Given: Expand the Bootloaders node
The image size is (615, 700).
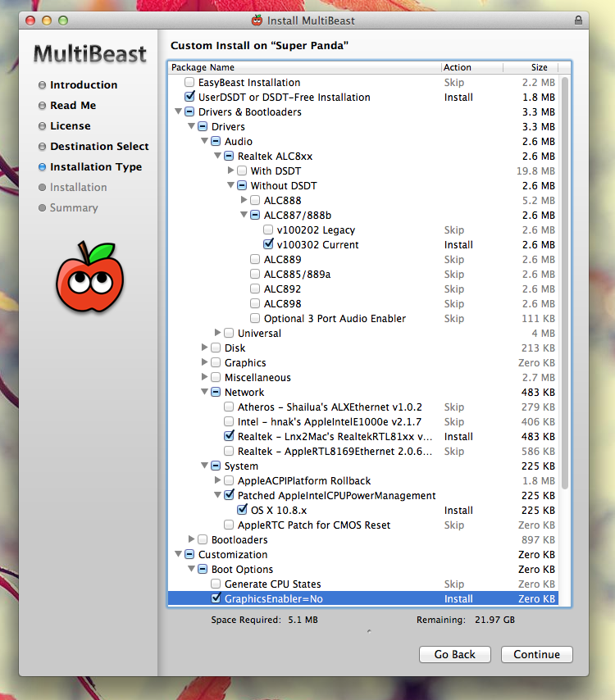Looking at the screenshot, I should (191, 539).
